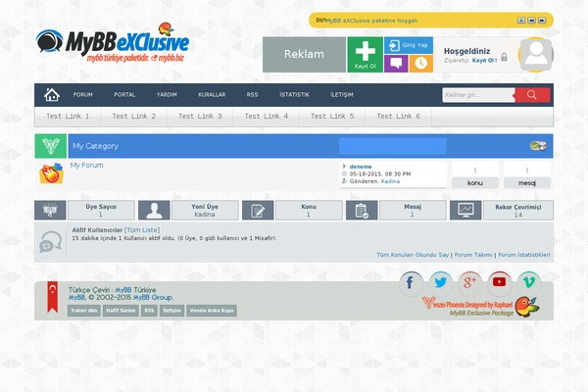Click the Konu notepad pencil icon
The width and height of the screenshot is (588, 392).
click(258, 210)
